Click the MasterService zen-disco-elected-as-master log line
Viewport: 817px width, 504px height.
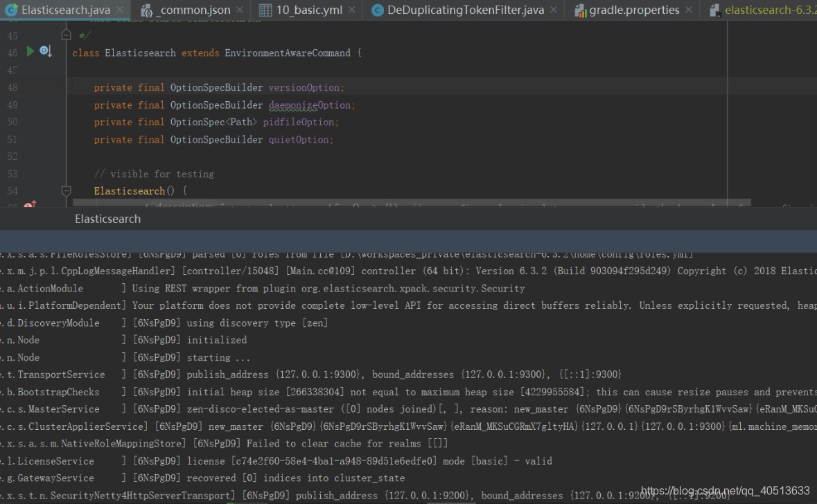click(409, 409)
